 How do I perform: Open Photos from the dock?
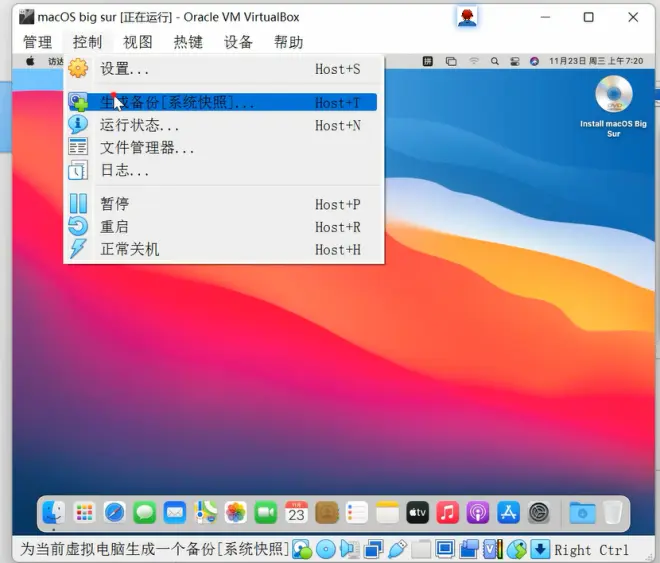(236, 513)
